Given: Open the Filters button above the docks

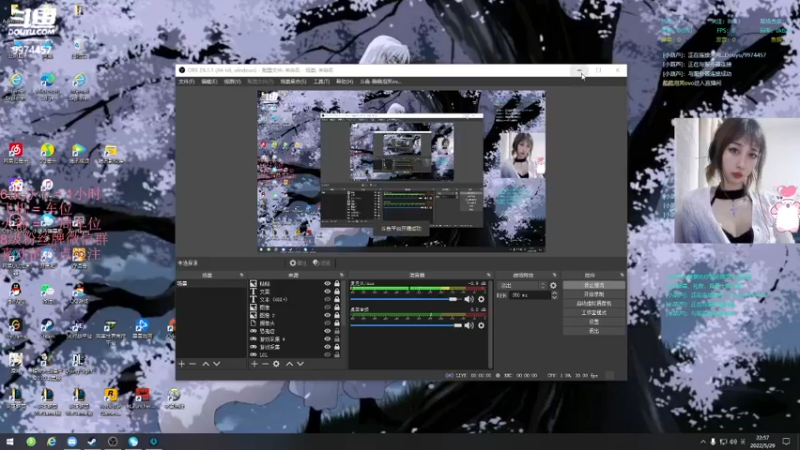Looking at the screenshot, I should click(x=323, y=263).
